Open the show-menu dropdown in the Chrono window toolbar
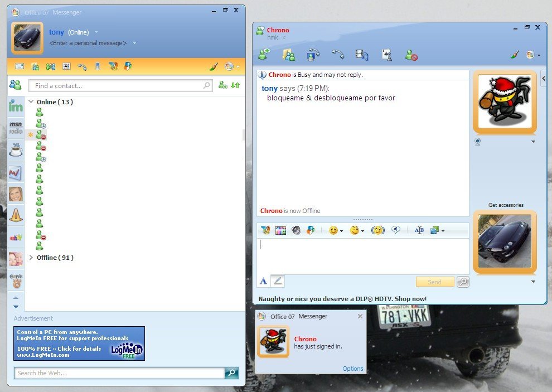The image size is (552, 392). coord(532,55)
